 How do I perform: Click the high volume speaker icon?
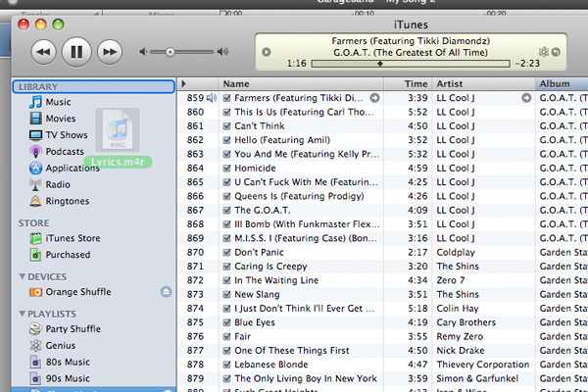[x=222, y=52]
